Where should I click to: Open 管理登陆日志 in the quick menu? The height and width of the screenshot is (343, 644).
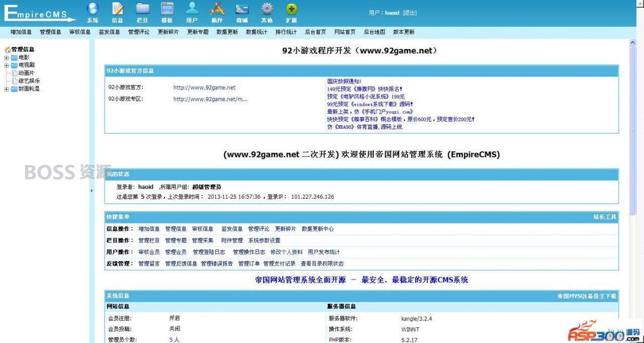pos(209,252)
